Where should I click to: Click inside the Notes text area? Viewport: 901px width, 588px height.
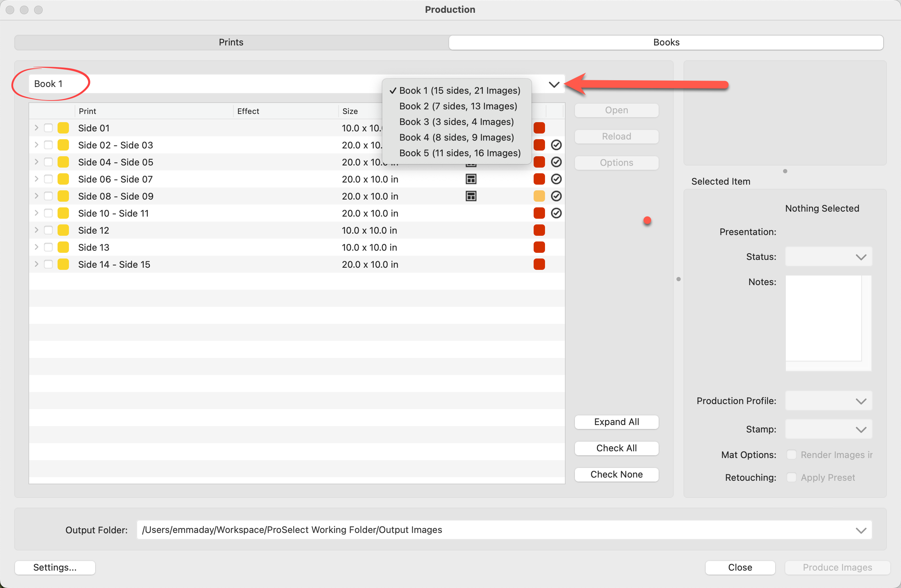[824, 318]
